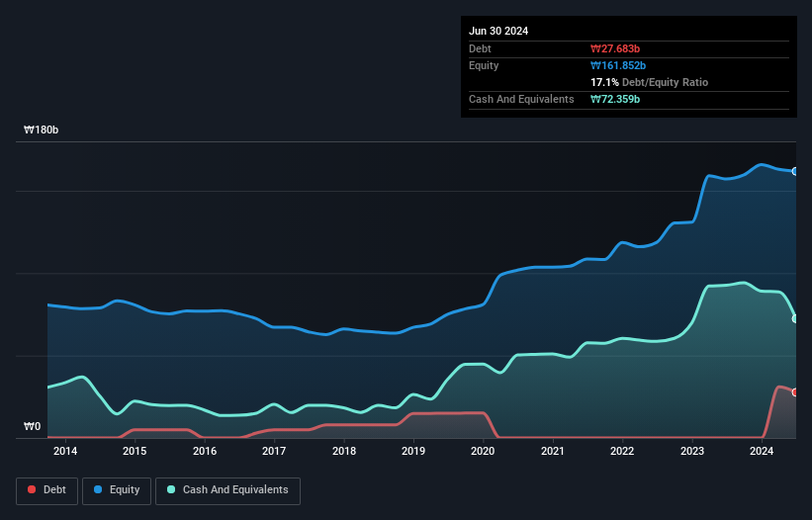Image resolution: width=812 pixels, height=520 pixels.
Task: Click the Cash endpoint marker on chart
Action: click(x=795, y=318)
